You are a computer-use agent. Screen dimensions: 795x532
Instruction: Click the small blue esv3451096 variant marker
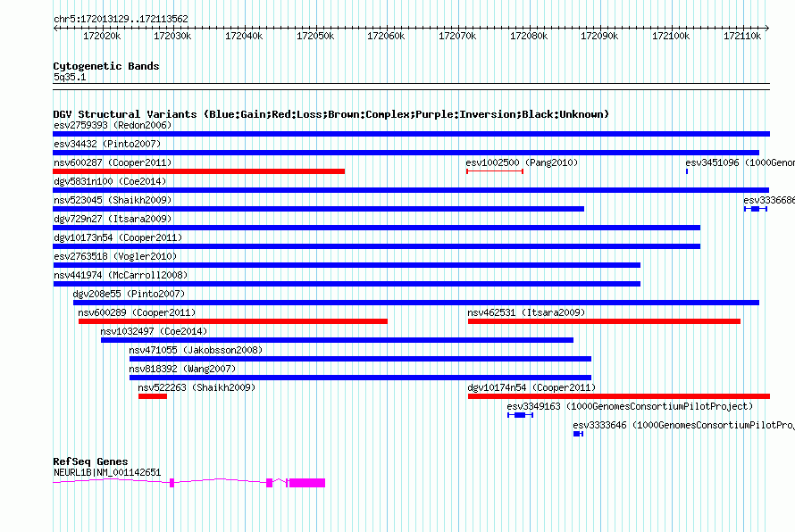pos(687,171)
